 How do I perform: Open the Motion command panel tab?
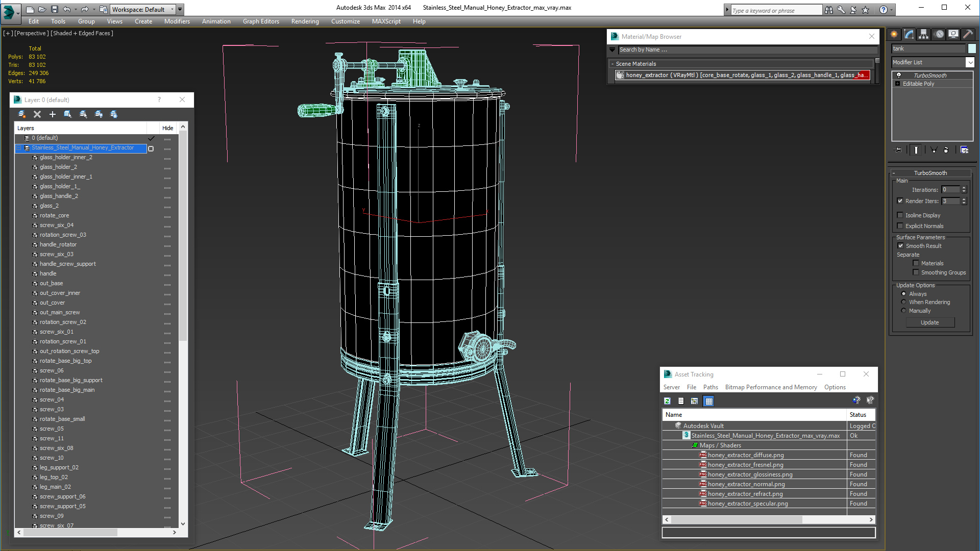939,34
